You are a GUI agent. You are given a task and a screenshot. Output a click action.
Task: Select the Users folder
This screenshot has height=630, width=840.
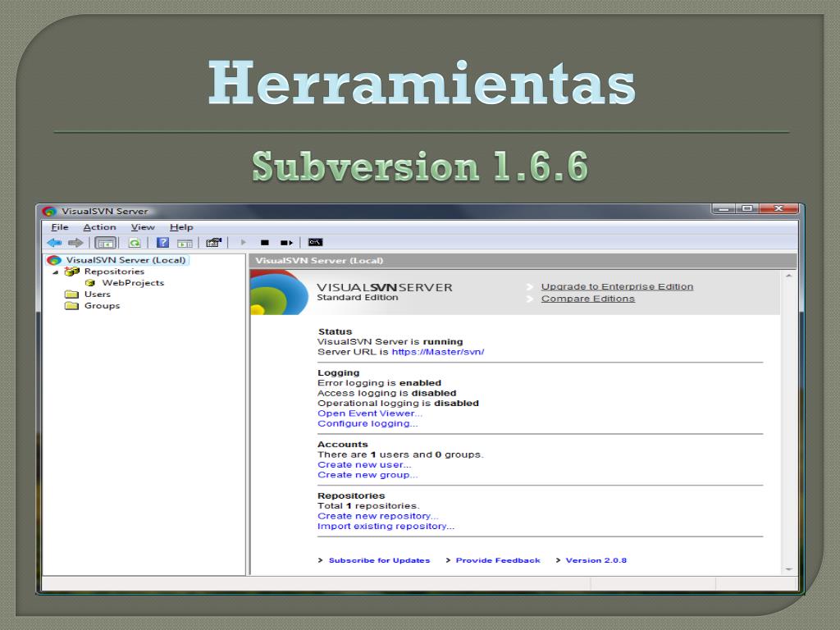click(x=97, y=294)
